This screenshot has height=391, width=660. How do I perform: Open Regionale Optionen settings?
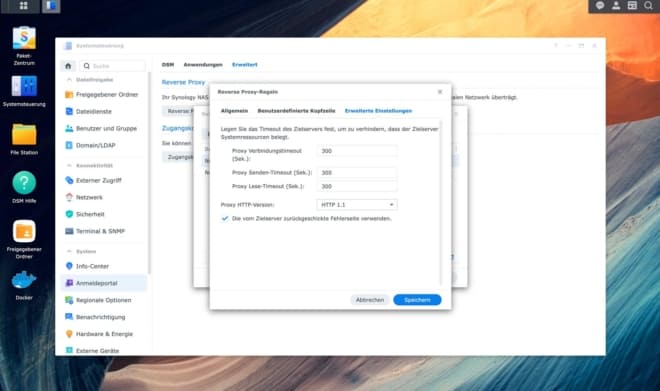pyautogui.click(x=104, y=300)
